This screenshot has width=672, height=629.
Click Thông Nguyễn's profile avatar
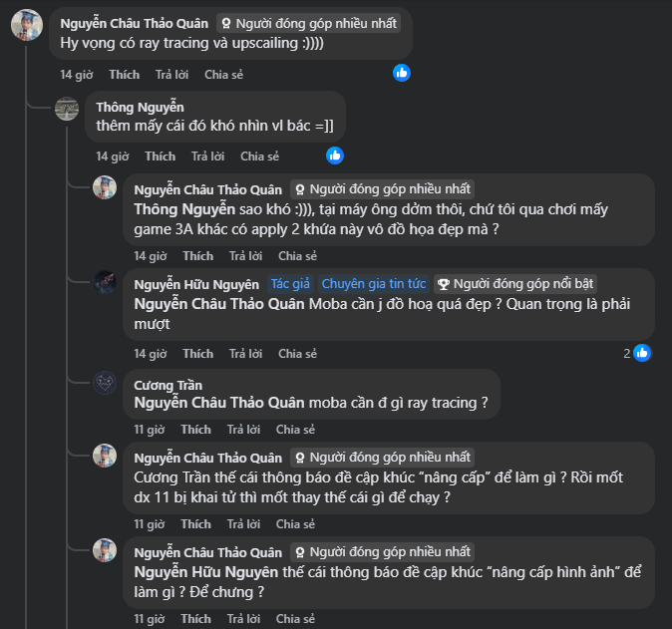(67, 108)
